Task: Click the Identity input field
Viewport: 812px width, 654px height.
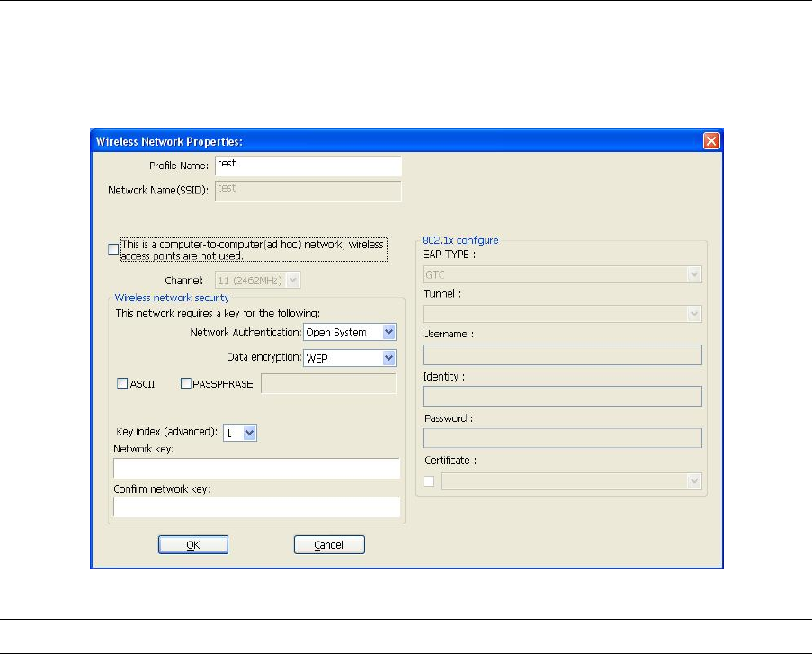Action: 562,397
